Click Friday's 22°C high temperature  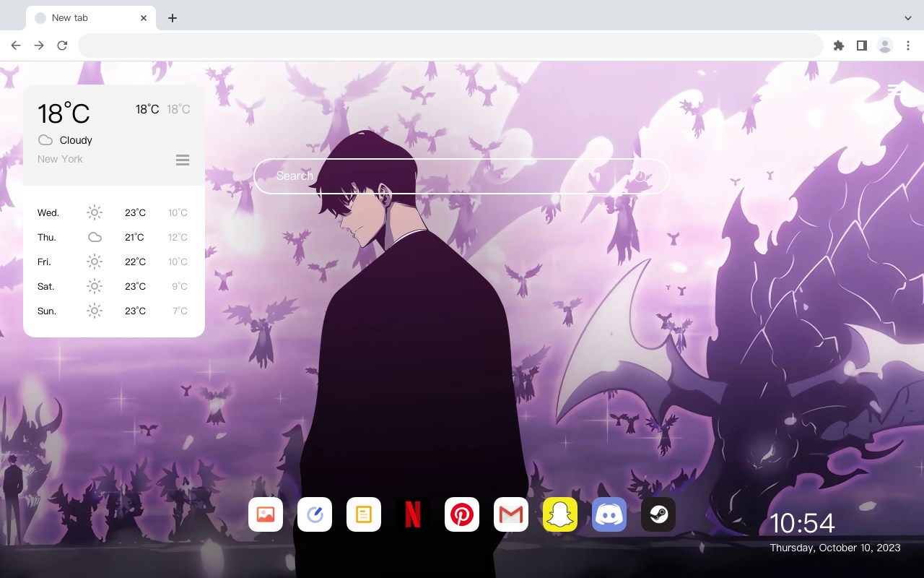coord(135,262)
